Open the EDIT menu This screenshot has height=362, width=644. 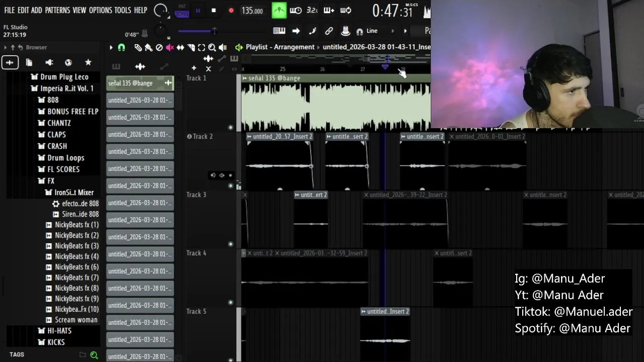(x=23, y=10)
